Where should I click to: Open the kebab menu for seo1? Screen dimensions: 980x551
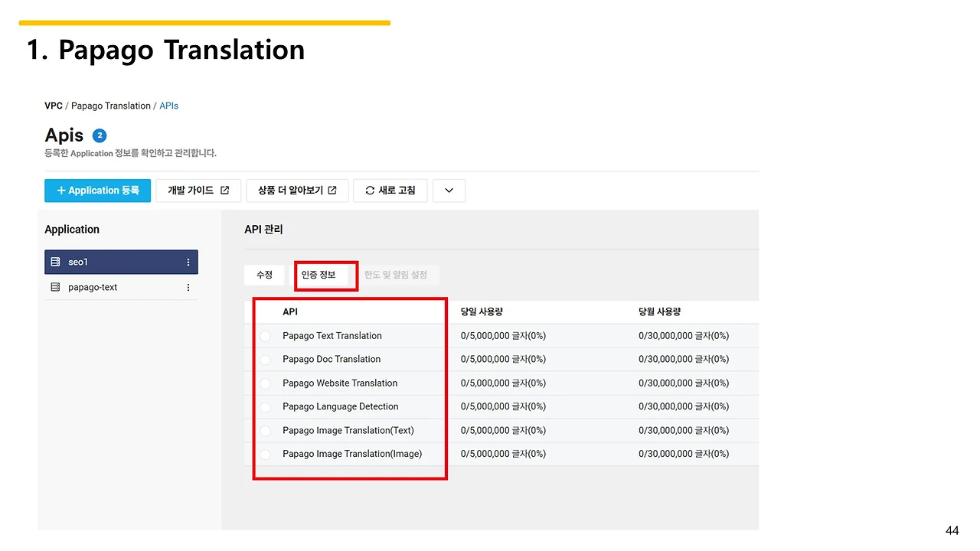click(x=188, y=262)
